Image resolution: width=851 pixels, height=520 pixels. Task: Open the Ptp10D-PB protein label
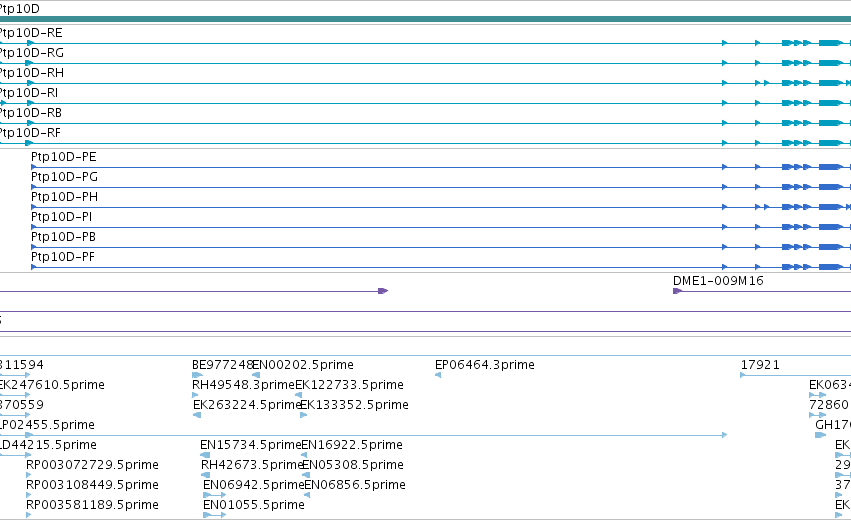pyautogui.click(x=63, y=238)
